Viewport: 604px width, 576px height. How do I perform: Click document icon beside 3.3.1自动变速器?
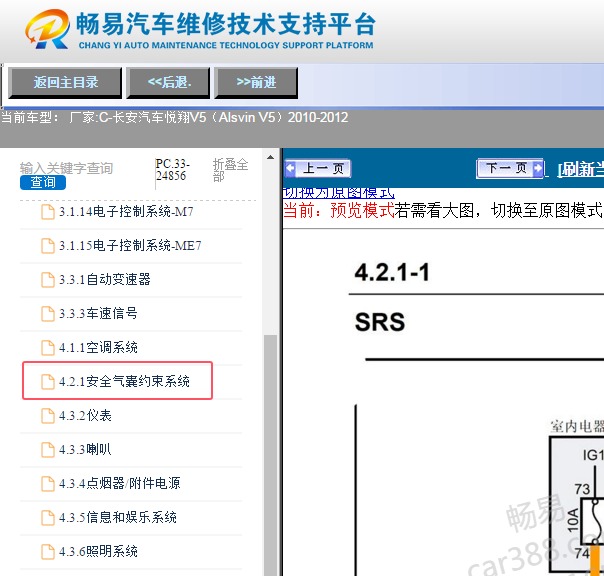point(48,280)
